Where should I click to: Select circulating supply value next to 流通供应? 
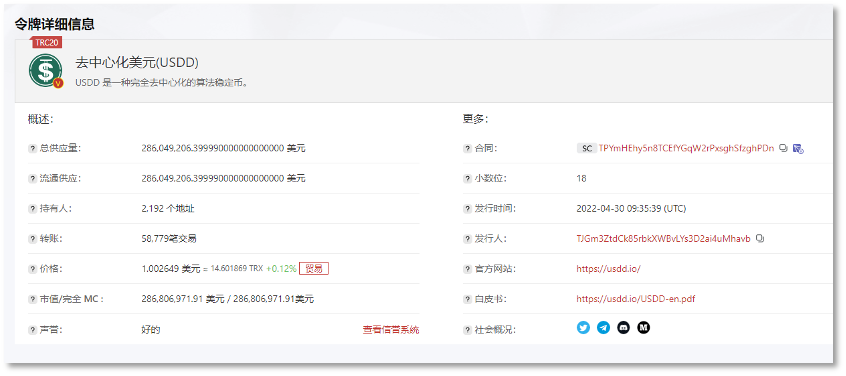223,179
